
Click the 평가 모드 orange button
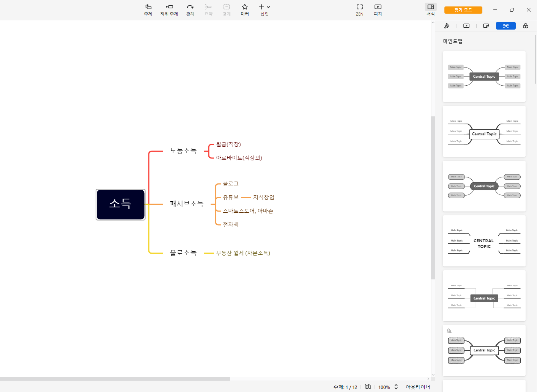click(463, 10)
